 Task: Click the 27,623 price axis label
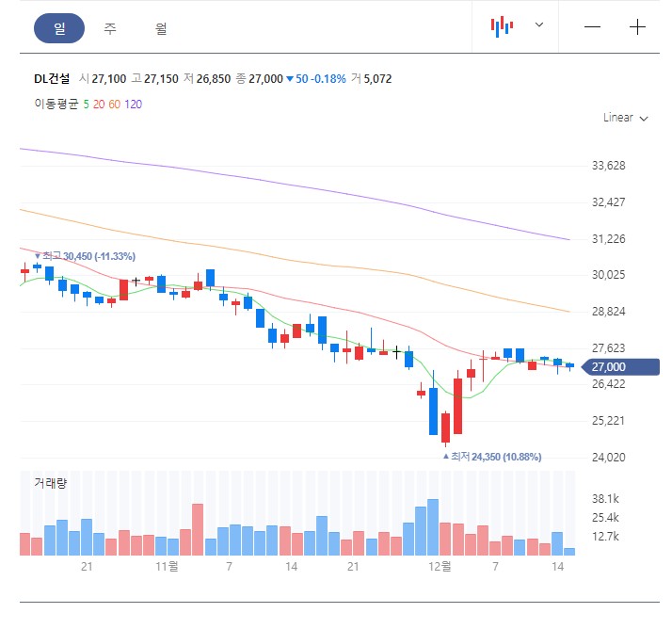point(609,348)
